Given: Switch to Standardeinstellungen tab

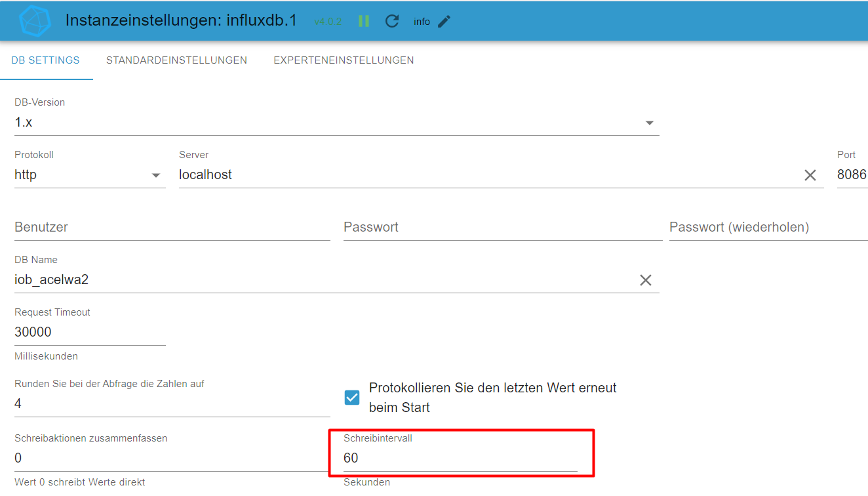Looking at the screenshot, I should 176,60.
